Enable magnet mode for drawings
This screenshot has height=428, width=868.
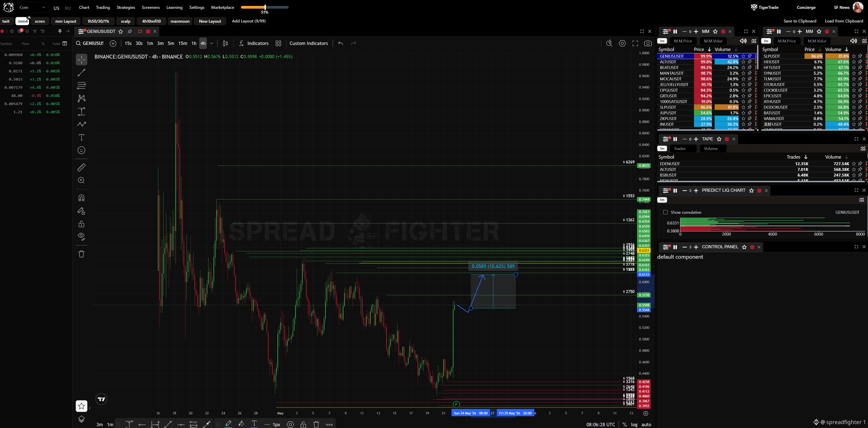pos(81,198)
